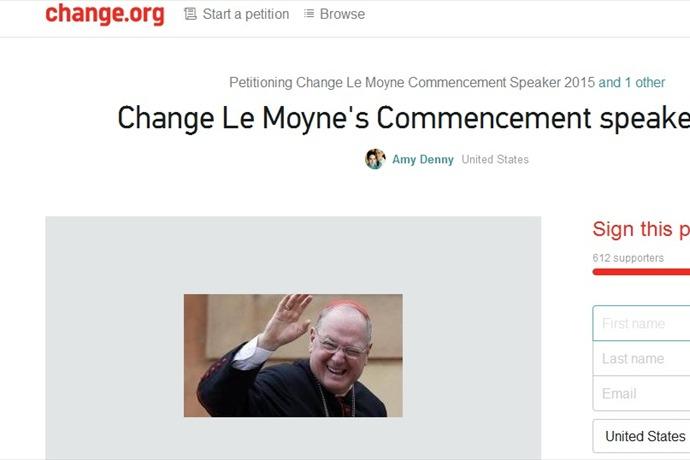690x460 pixels.
Task: Click the Start a petition scroll icon
Action: click(x=190, y=14)
